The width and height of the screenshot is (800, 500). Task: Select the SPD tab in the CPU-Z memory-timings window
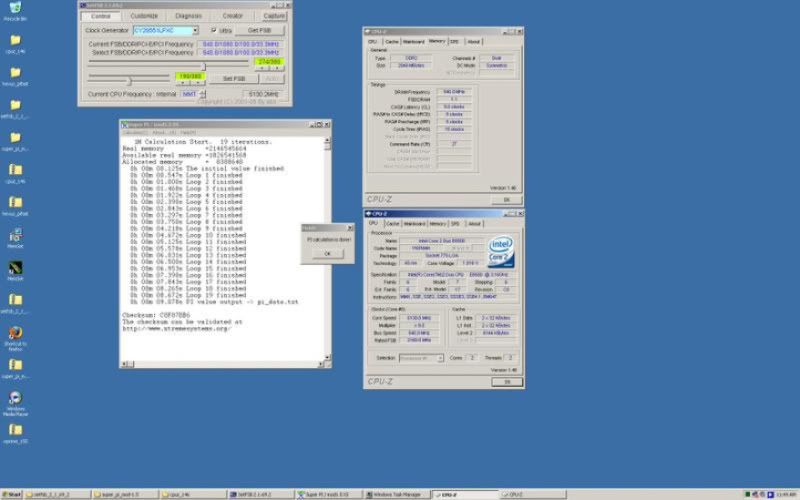click(455, 42)
